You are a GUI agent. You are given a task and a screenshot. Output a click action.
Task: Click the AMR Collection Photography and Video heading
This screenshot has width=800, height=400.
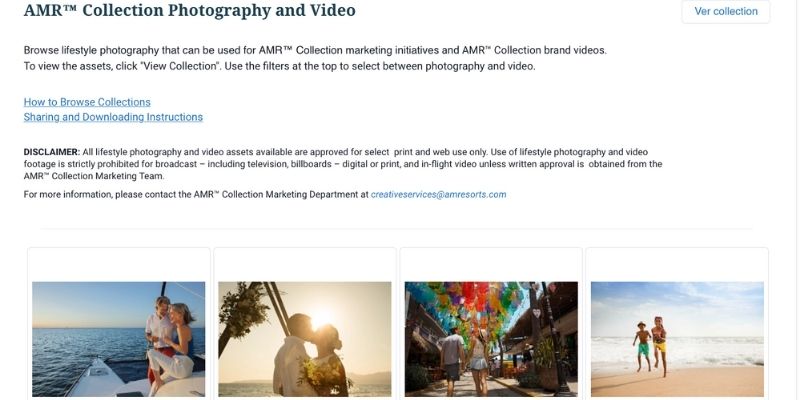(x=189, y=11)
